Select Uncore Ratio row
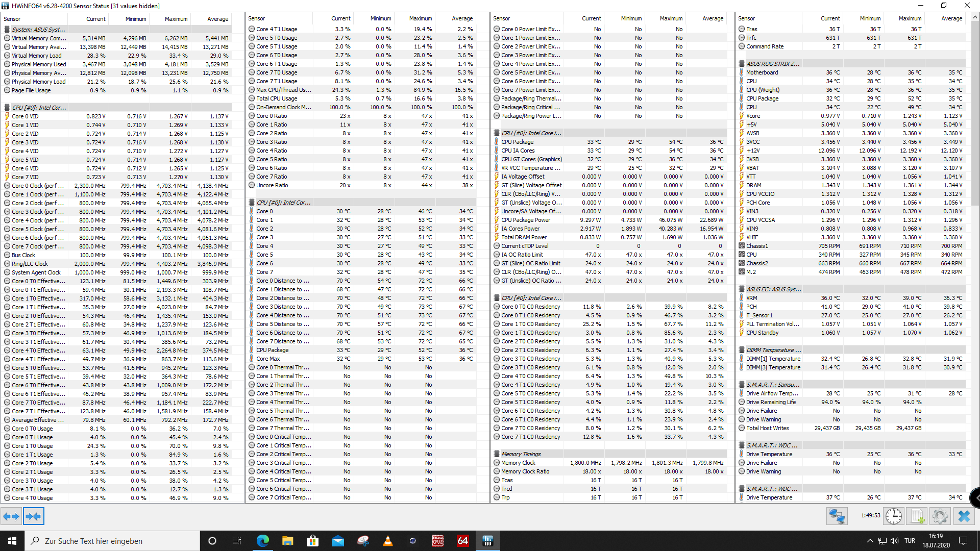The image size is (980, 551). tap(362, 185)
